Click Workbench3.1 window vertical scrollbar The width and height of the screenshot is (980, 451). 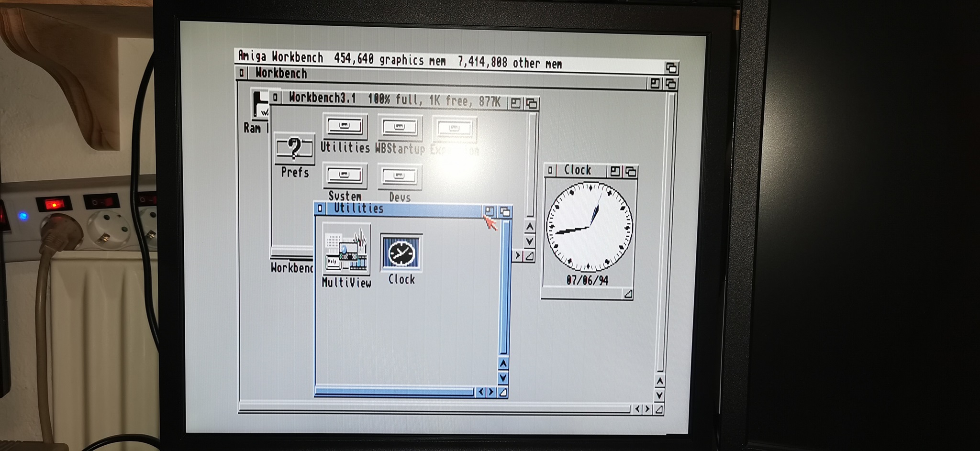point(531,165)
